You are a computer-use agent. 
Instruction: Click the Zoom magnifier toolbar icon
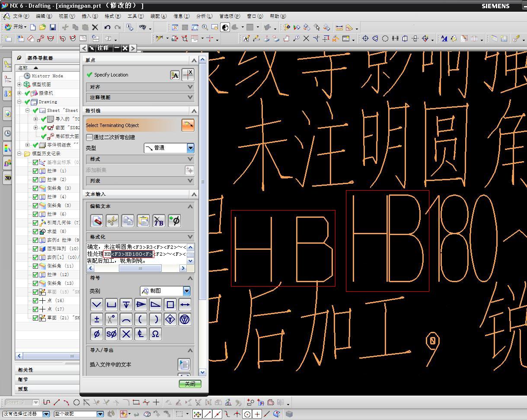205,27
